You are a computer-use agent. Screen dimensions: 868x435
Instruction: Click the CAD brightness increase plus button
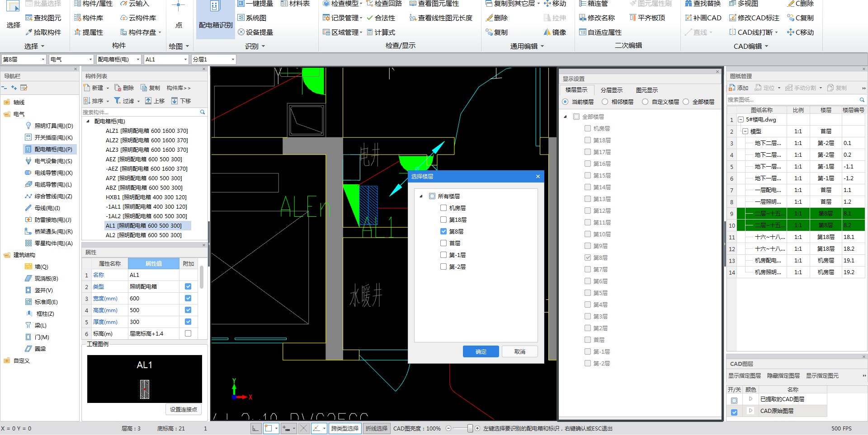pyautogui.click(x=477, y=428)
